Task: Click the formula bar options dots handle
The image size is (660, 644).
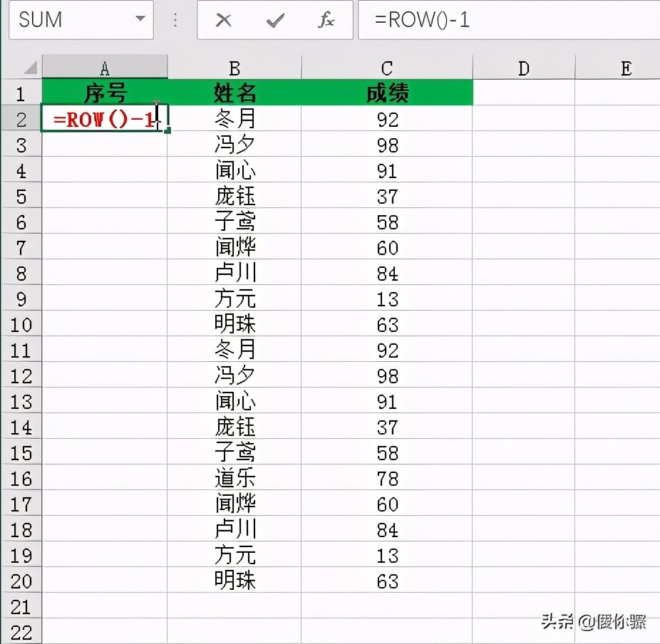Action: pos(175,20)
